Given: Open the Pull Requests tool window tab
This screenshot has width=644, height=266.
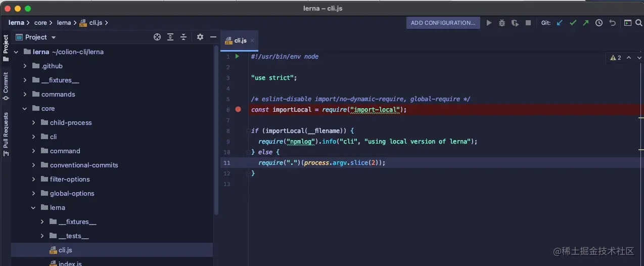Looking at the screenshot, I should click(6, 134).
